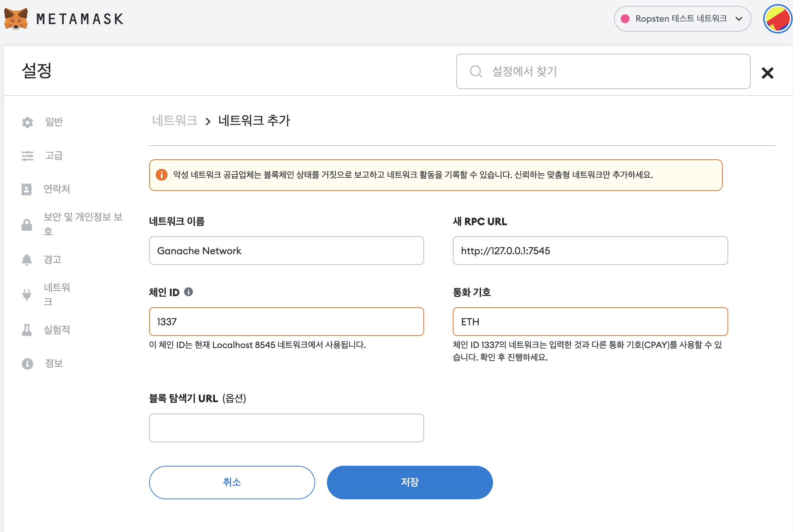
Task: Click the 블록 탐색기 URL input field
Action: click(286, 428)
